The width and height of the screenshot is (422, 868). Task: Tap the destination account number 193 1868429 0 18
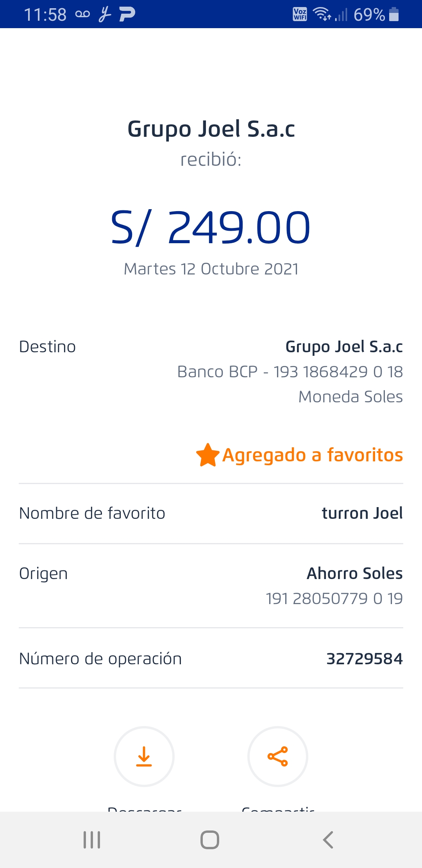(338, 372)
